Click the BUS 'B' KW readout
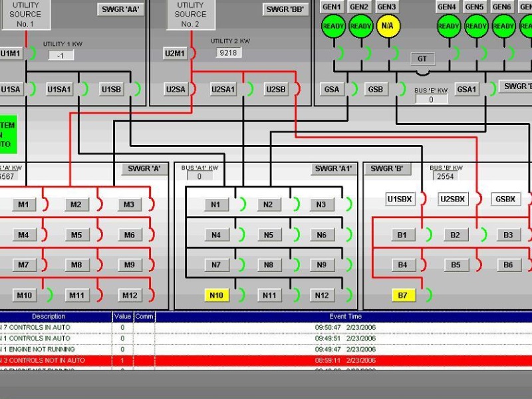The image size is (532, 399). (x=446, y=176)
